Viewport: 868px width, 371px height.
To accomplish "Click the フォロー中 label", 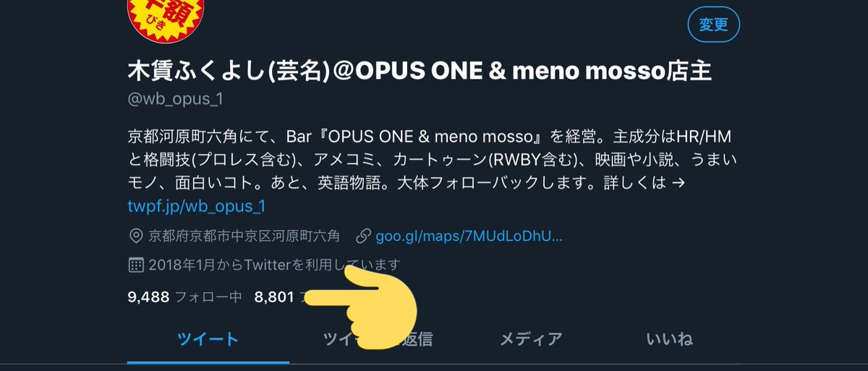I will coord(208,297).
